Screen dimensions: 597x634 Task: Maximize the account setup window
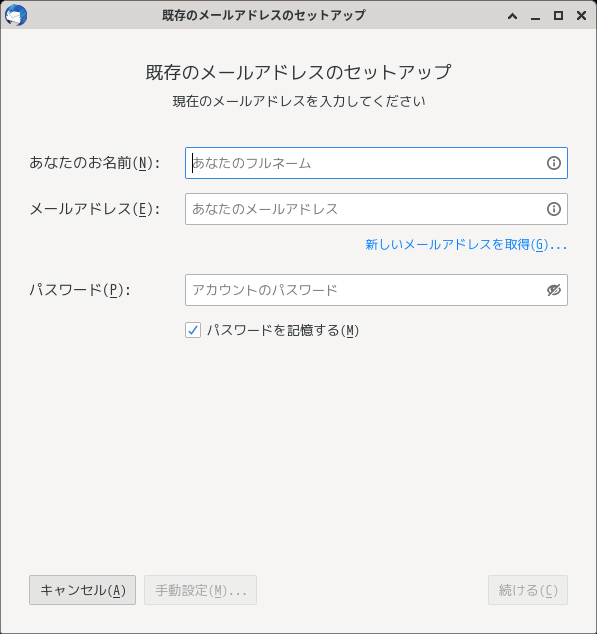click(559, 16)
